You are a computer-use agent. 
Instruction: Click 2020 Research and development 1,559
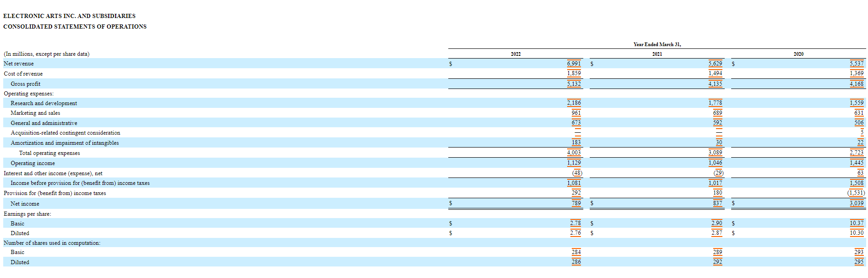coord(856,103)
